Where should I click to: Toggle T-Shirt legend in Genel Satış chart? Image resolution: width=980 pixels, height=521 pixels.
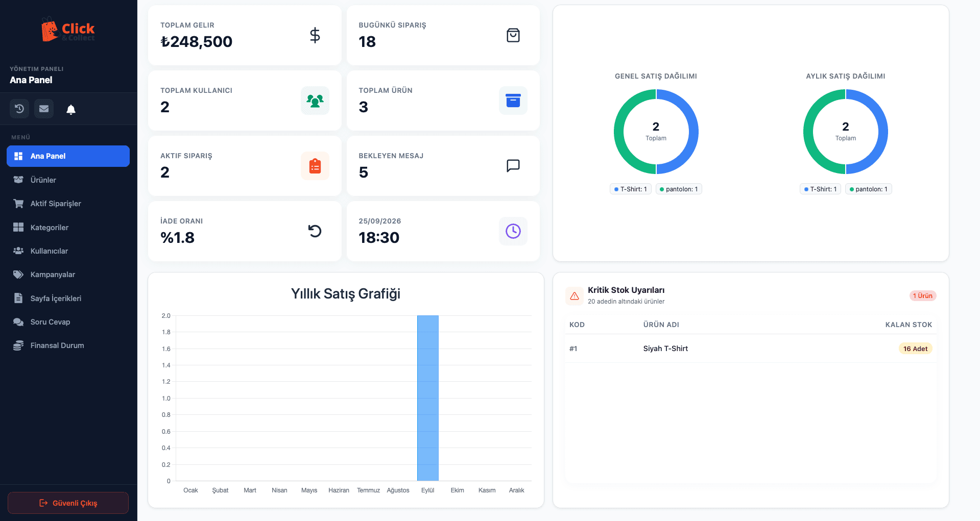click(631, 189)
